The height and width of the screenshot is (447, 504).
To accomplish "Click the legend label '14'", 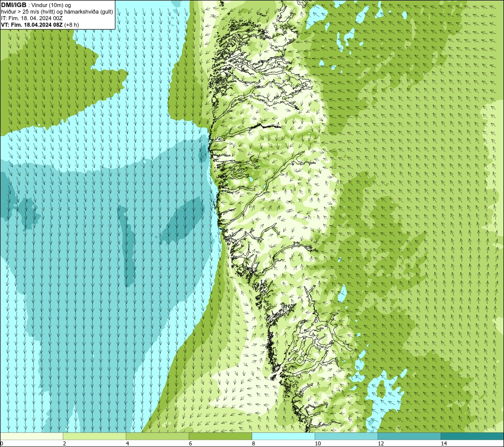I will pos(444,443).
